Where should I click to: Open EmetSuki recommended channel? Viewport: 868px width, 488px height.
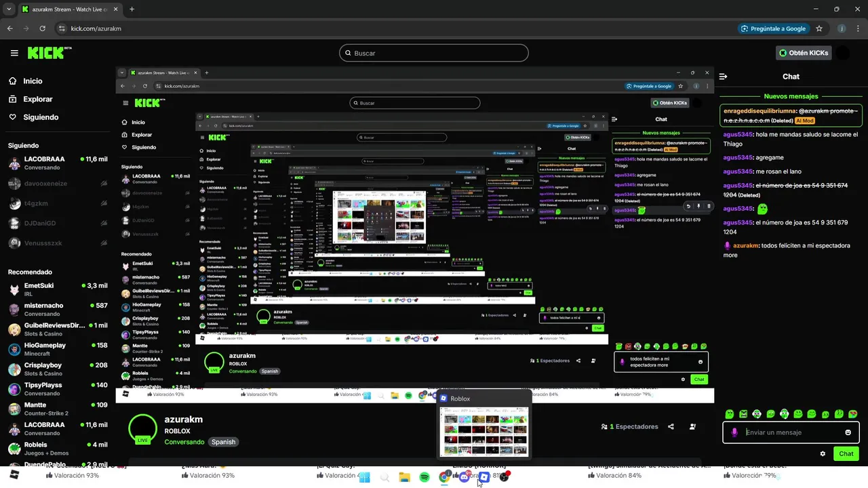[x=58, y=289]
